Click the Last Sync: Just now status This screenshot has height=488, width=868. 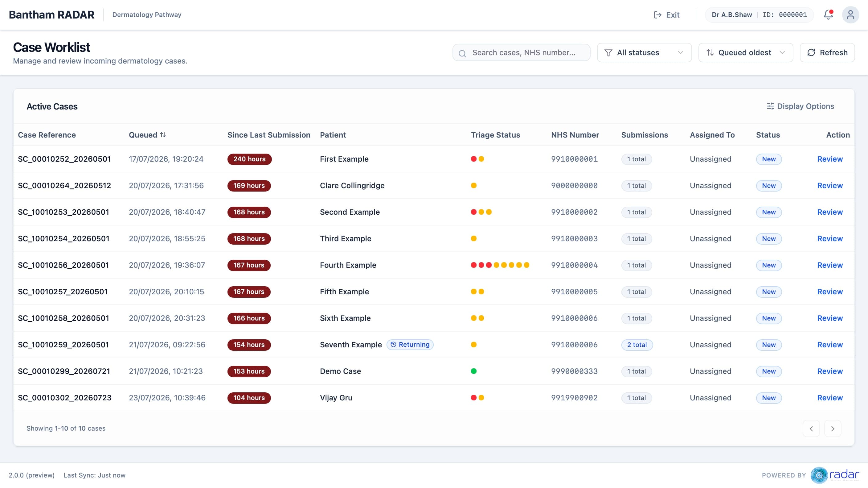(x=94, y=476)
